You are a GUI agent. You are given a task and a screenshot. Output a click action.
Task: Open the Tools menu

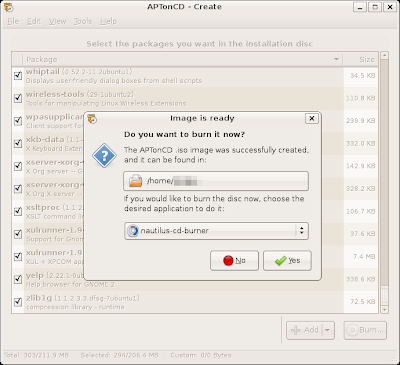coord(83,21)
